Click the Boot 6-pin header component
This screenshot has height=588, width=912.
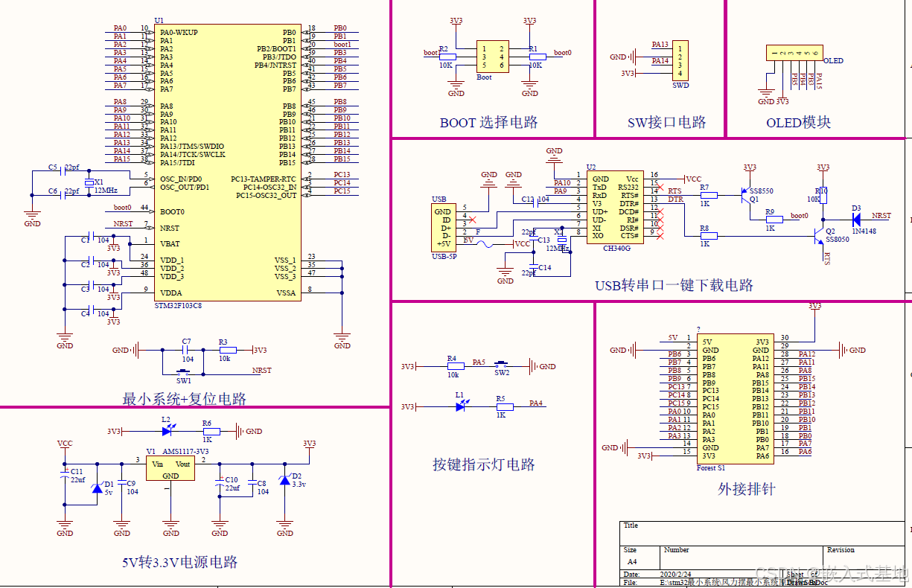(x=493, y=57)
